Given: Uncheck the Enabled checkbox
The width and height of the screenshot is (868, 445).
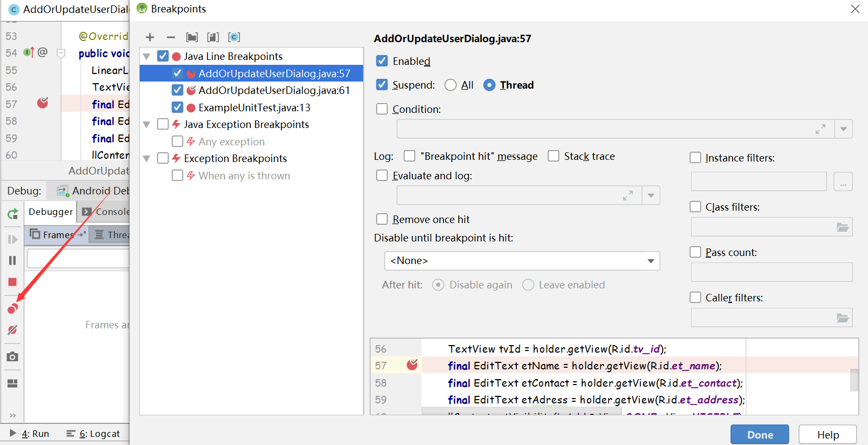Looking at the screenshot, I should point(382,61).
